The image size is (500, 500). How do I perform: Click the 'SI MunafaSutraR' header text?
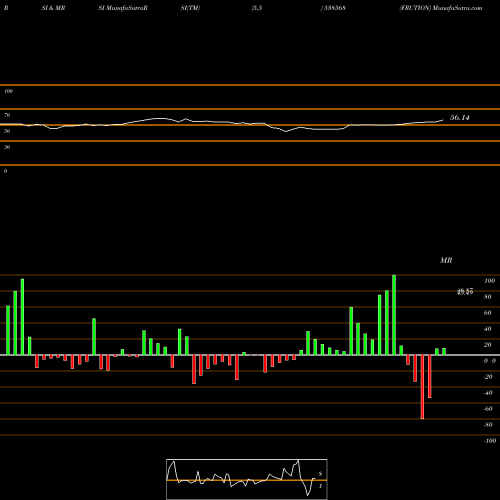[123, 8]
